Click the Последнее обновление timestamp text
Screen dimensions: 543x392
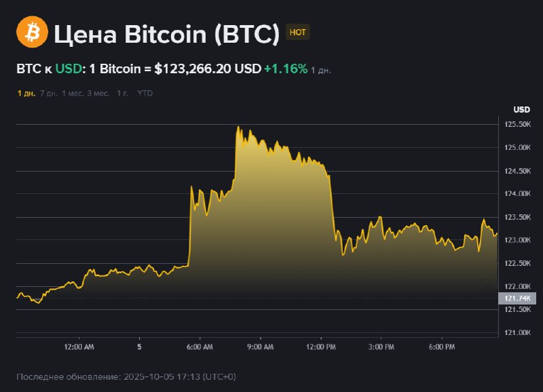tap(126, 376)
